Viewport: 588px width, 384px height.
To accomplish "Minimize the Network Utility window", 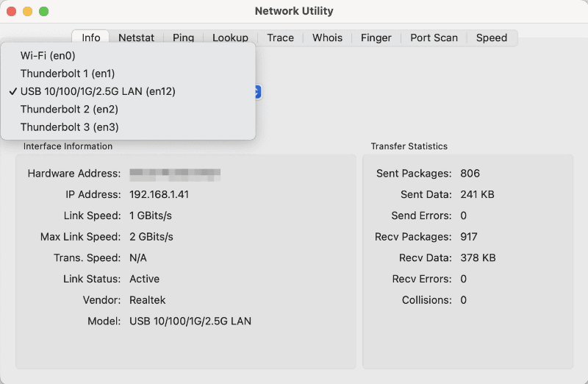I will point(28,12).
